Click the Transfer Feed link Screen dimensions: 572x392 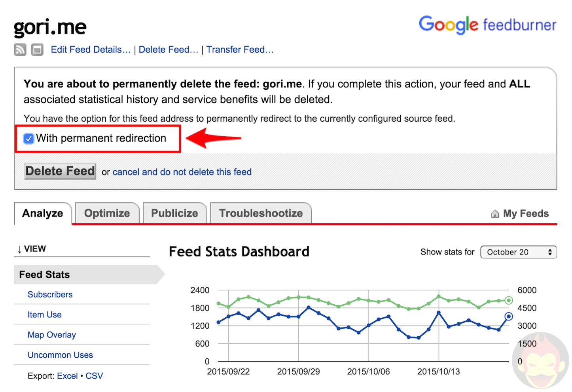pyautogui.click(x=240, y=50)
